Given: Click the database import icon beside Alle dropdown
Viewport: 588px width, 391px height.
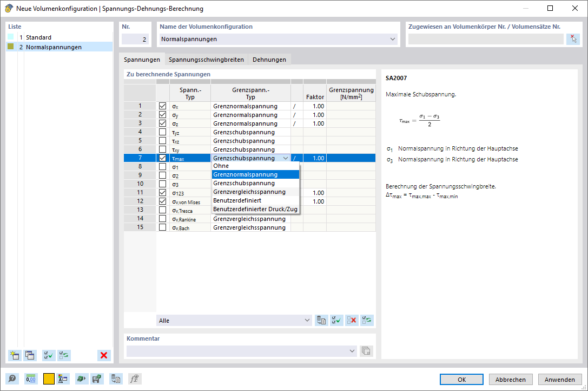Looking at the screenshot, I should (x=321, y=321).
